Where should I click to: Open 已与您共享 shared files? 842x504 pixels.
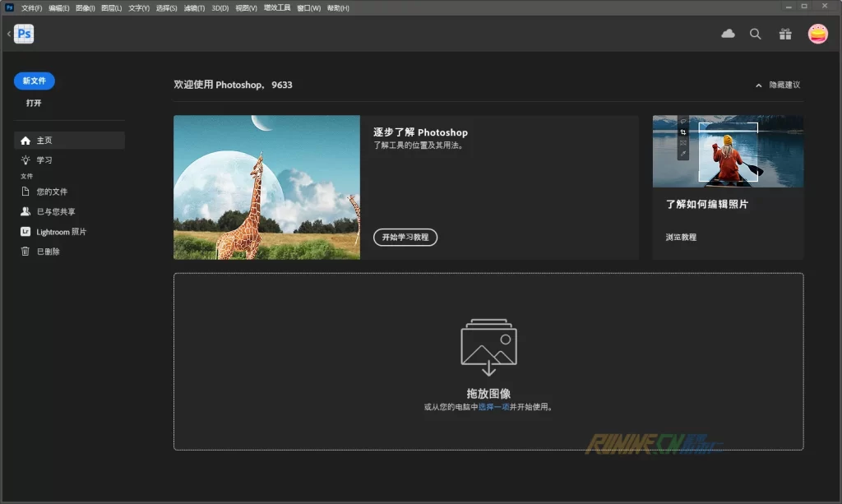pos(55,211)
